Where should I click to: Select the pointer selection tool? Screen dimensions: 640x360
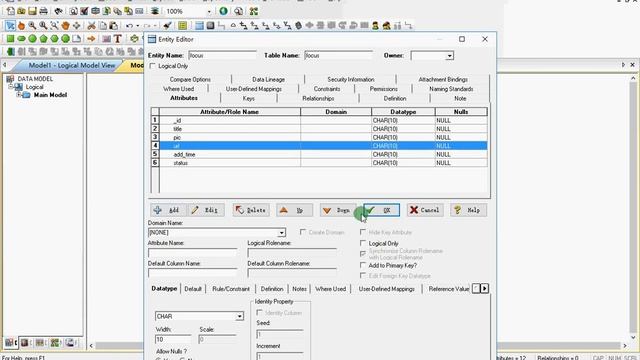pyautogui.click(x=10, y=26)
